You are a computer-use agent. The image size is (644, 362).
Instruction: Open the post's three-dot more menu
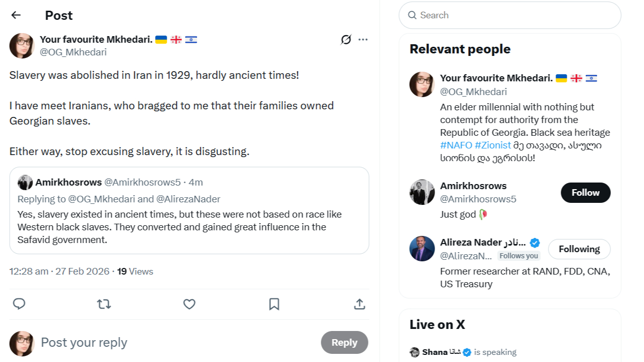[x=363, y=40]
